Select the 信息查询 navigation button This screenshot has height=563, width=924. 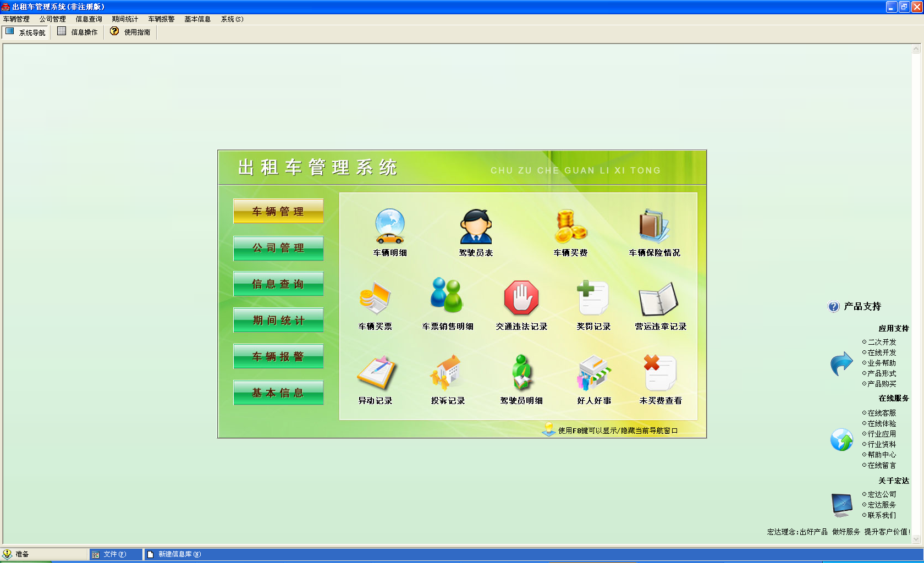point(278,284)
